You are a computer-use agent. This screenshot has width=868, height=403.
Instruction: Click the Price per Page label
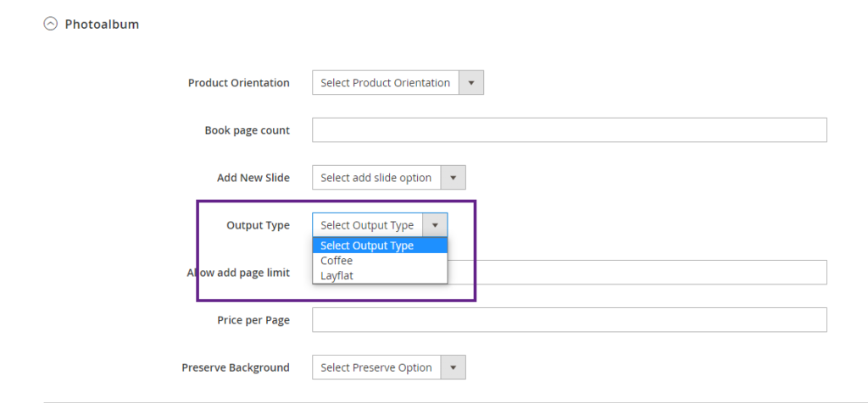253,320
